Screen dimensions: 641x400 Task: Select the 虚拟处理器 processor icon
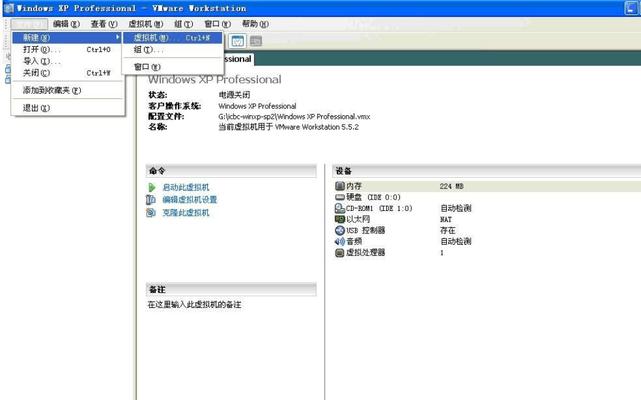click(x=340, y=253)
